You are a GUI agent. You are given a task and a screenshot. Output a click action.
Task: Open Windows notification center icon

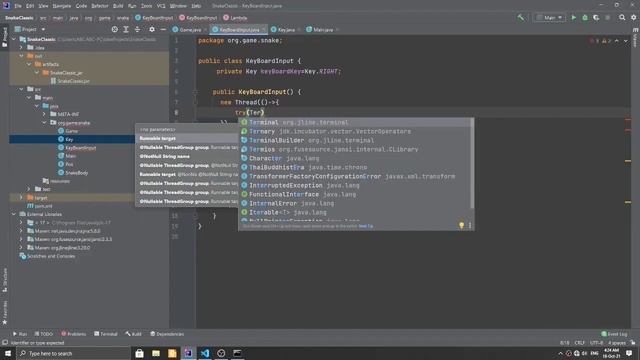coord(629,353)
